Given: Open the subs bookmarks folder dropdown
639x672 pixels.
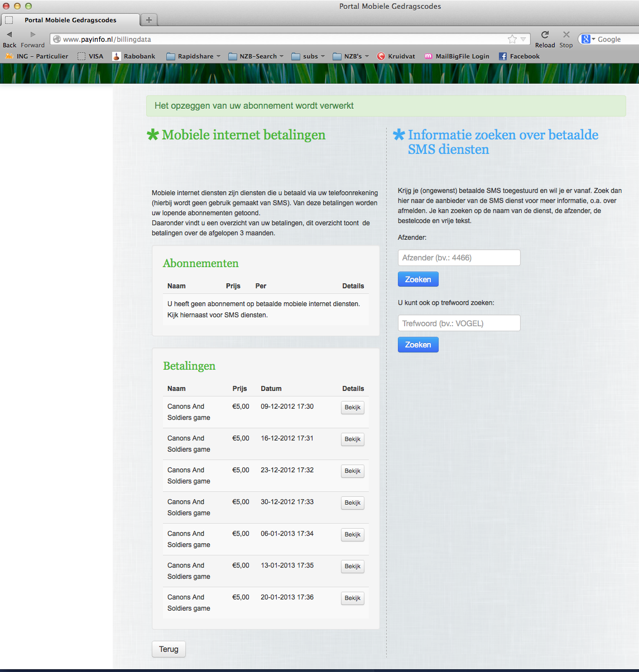Looking at the screenshot, I should click(308, 56).
